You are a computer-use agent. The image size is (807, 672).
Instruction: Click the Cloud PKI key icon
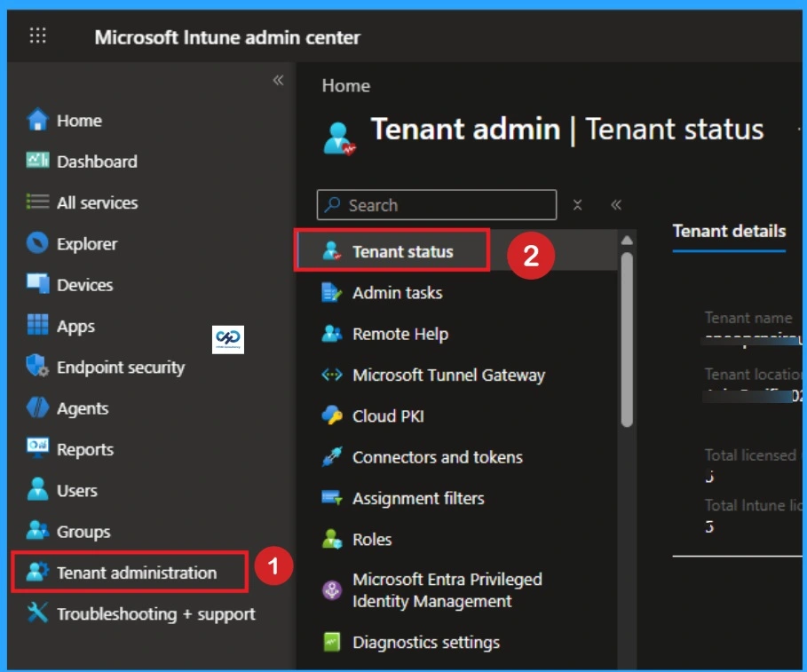click(x=332, y=415)
